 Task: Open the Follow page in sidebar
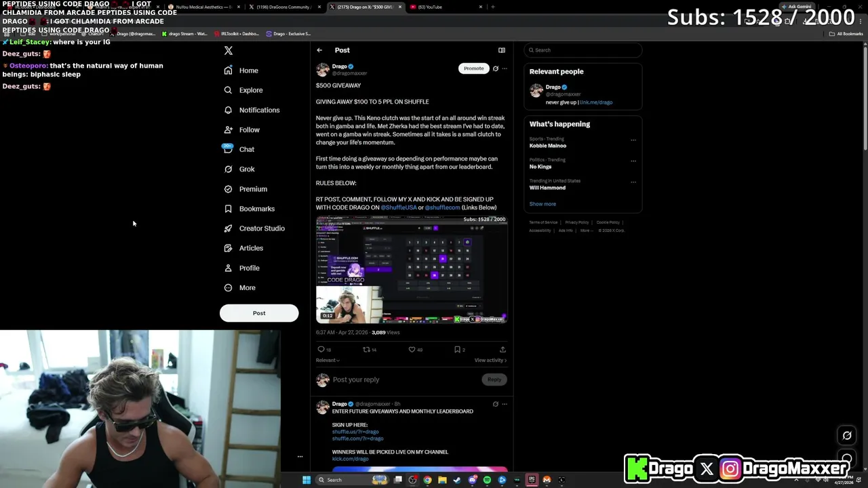[x=242, y=129]
